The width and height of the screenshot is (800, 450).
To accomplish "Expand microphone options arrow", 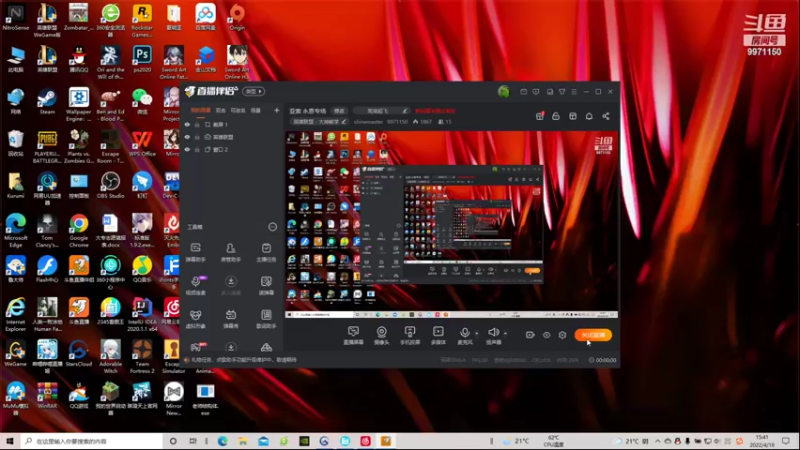I will click(477, 334).
